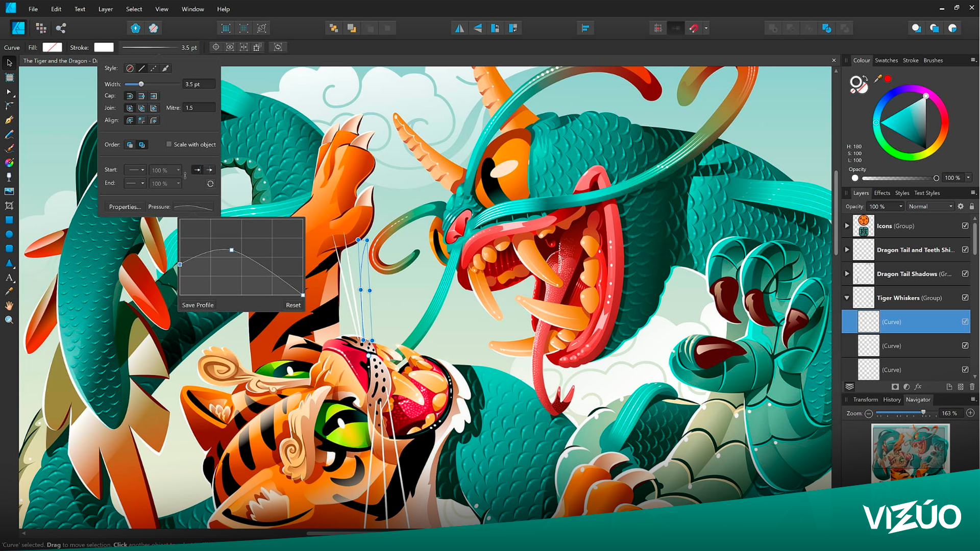Screen dimensions: 980x551
Task: Switch to the Swatches tab
Action: click(886, 60)
